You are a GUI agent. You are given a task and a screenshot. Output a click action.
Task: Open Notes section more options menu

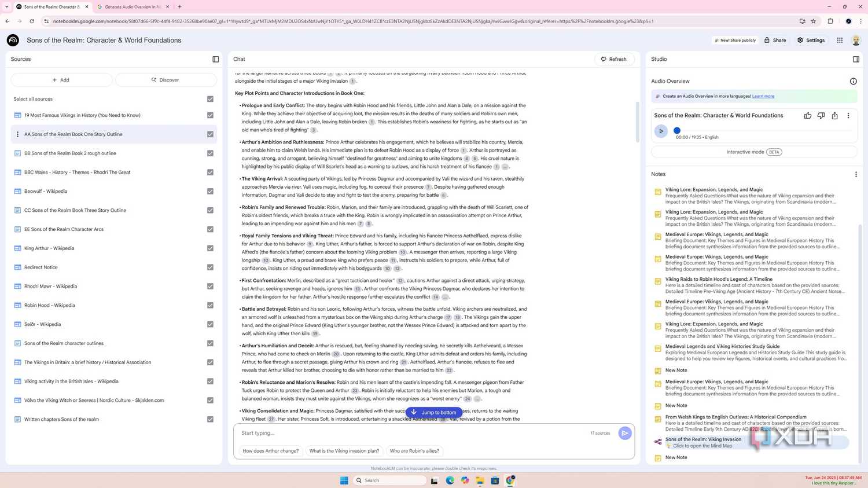click(x=856, y=174)
